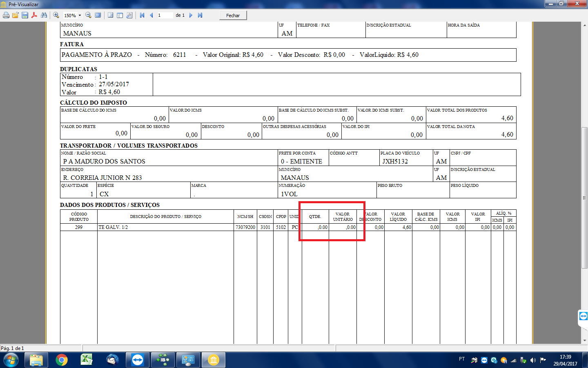Viewport: 588px width, 368px height.
Task: Click the page number input field
Action: [x=165, y=15]
